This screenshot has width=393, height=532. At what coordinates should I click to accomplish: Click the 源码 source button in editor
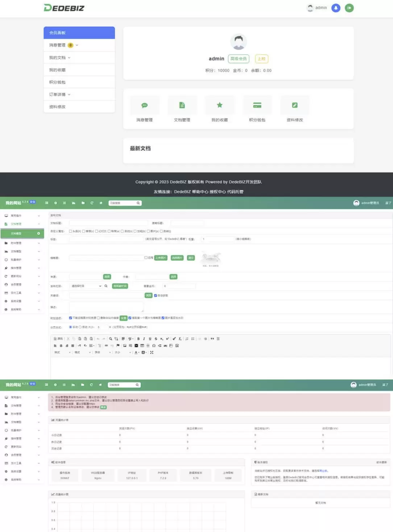58,339
